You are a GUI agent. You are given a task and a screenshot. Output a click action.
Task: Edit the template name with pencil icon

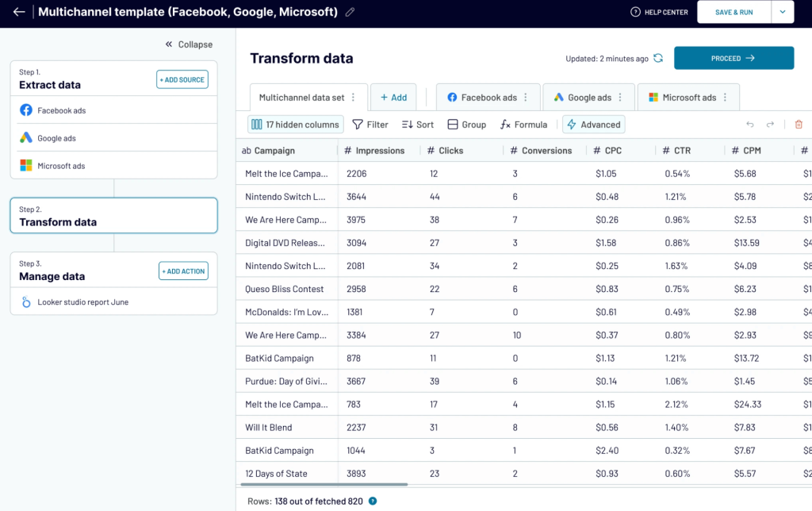click(x=350, y=12)
